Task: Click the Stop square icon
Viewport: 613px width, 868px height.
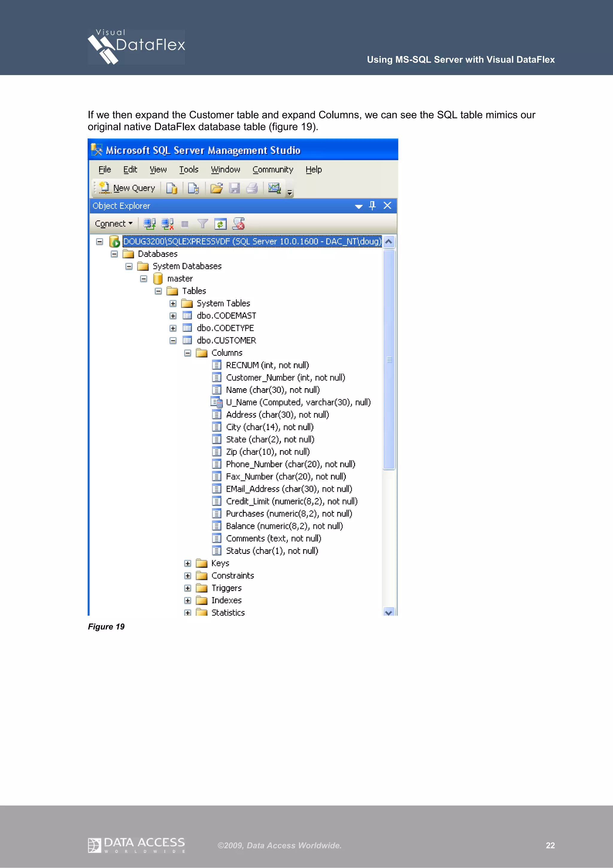Action: point(185,224)
